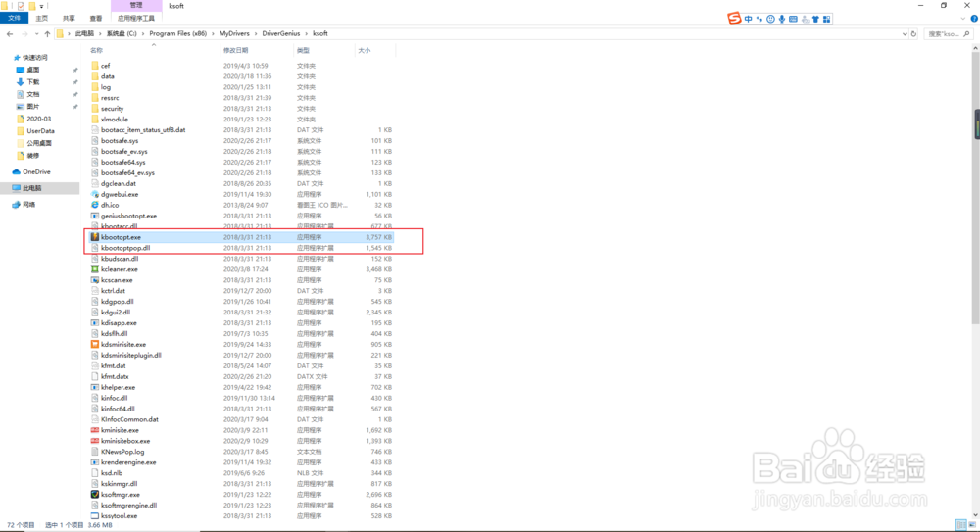Open the UserData folder in sidebar
The height and width of the screenshot is (532, 980).
pyautogui.click(x=40, y=131)
